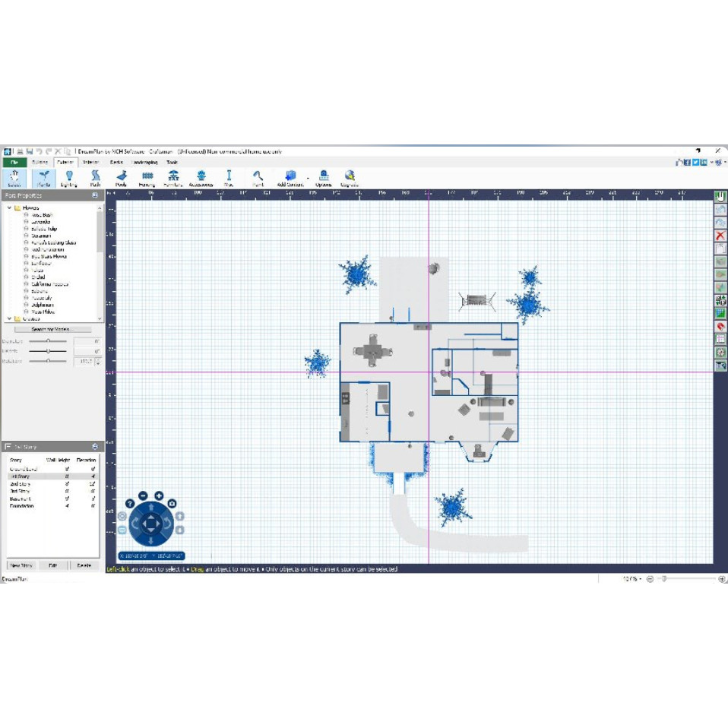This screenshot has width=728, height=728.
Task: Switch to the Decks tab
Action: pos(116,163)
